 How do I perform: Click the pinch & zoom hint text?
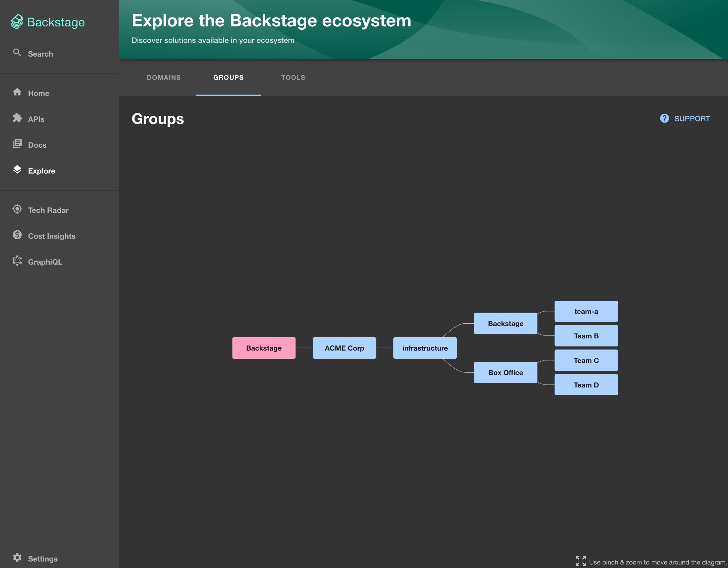tap(658, 562)
